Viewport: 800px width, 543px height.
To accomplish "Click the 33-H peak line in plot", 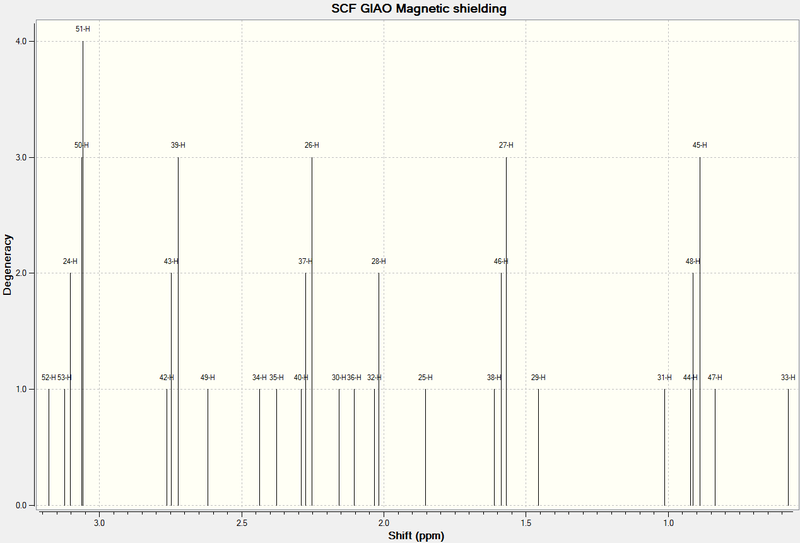I will [x=788, y=447].
